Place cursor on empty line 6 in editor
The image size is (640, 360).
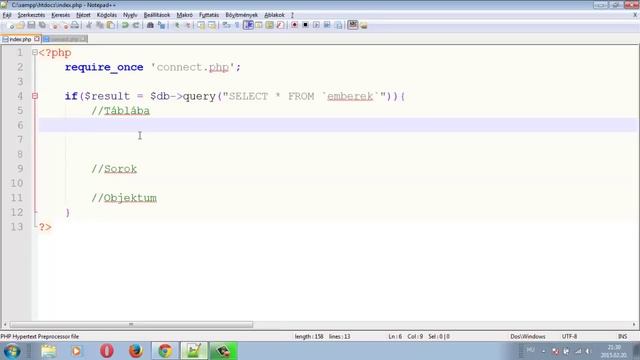pyautogui.click(x=338, y=125)
